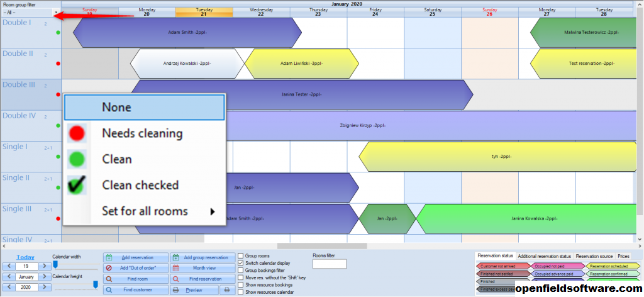Enable the Group rooms checkbox
The image size is (644, 297).
(241, 256)
